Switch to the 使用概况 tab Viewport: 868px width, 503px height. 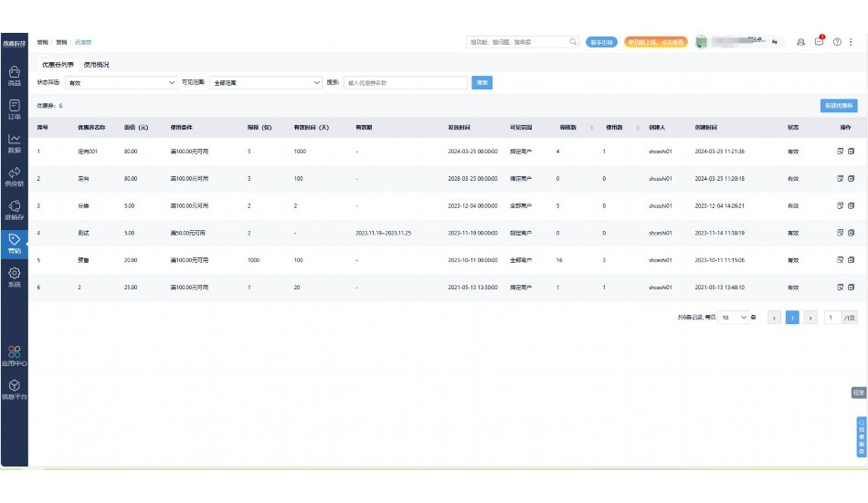(96, 65)
